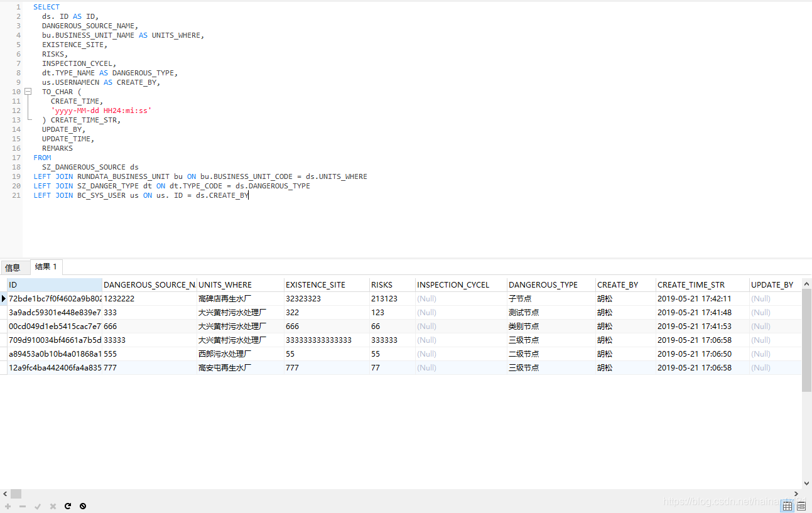Click the horizontal scrollbar thumb
This screenshot has height=513, width=812.
tap(16, 494)
